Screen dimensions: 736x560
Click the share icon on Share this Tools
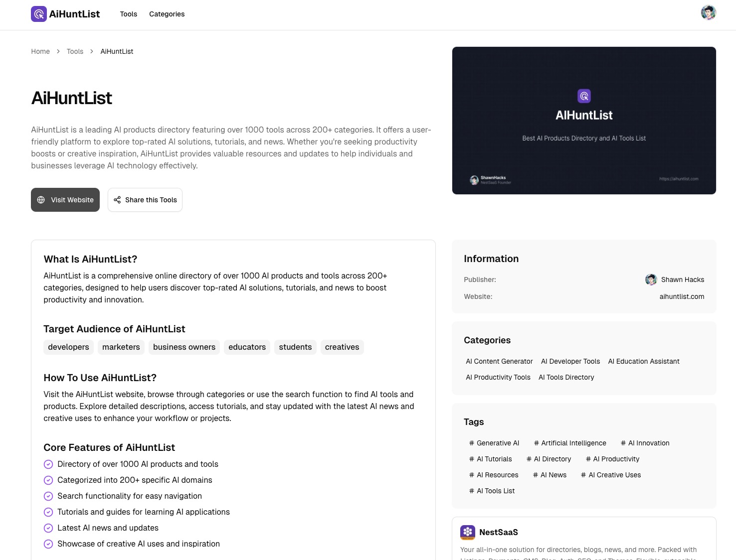point(117,200)
